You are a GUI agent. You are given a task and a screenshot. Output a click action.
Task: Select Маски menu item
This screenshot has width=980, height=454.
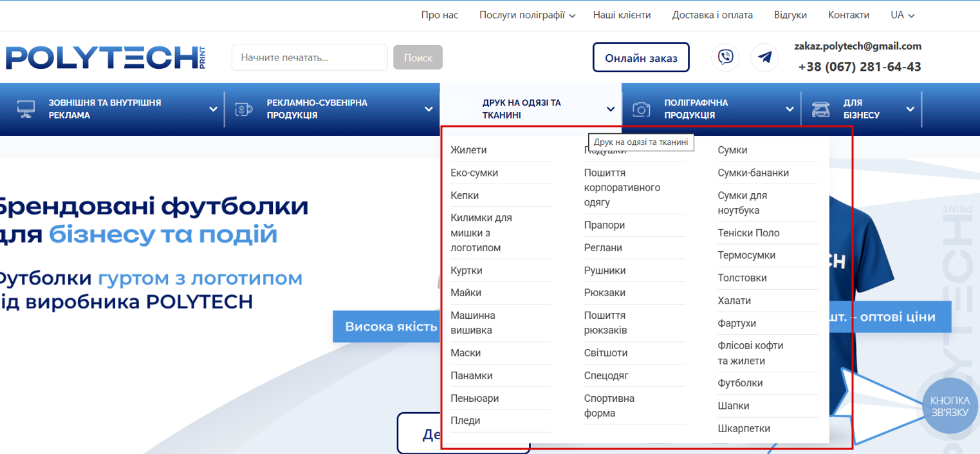point(466,353)
